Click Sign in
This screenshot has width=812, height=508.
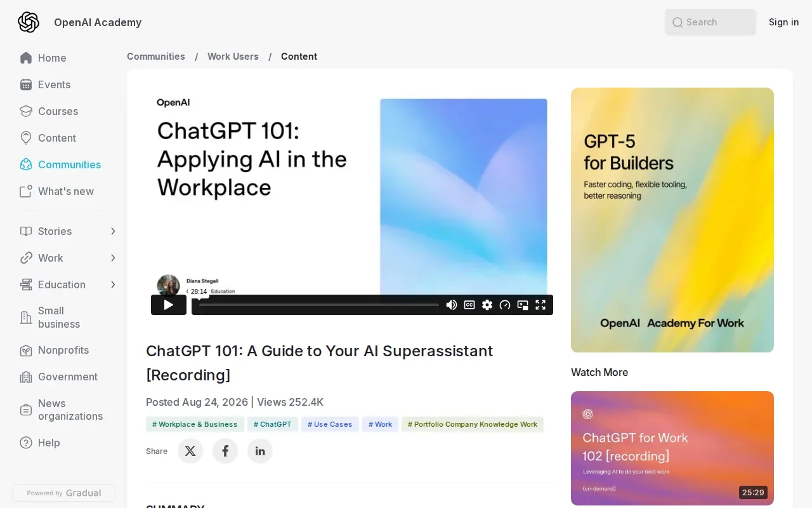click(x=784, y=22)
